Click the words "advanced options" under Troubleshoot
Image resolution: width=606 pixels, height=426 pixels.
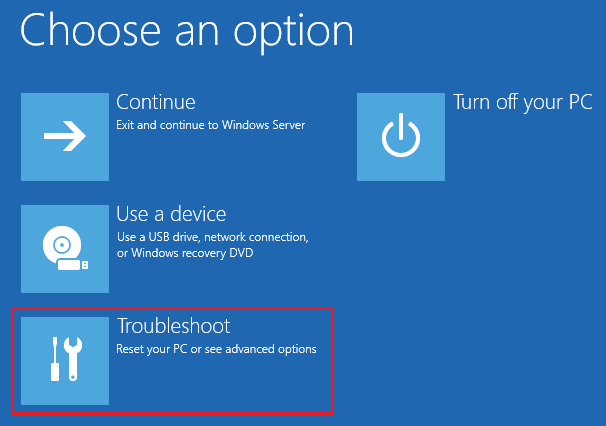click(x=271, y=349)
